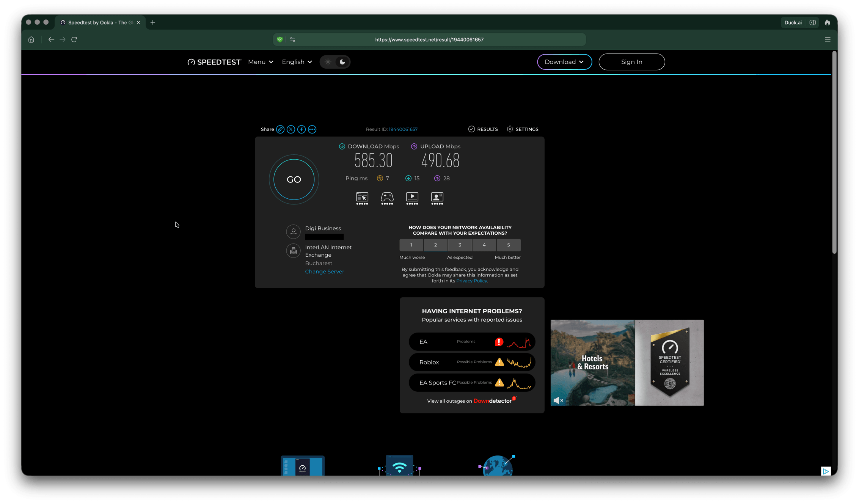Image resolution: width=859 pixels, height=504 pixels.
Task: Click the Sign In button
Action: [x=631, y=62]
